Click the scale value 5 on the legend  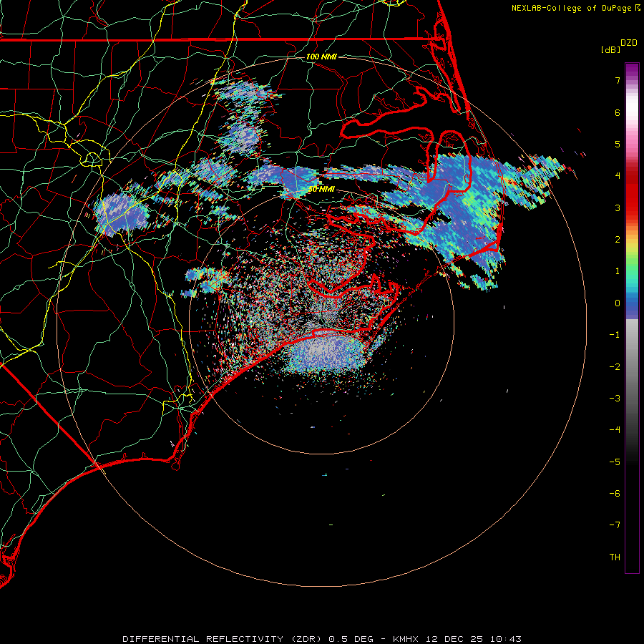click(618, 144)
